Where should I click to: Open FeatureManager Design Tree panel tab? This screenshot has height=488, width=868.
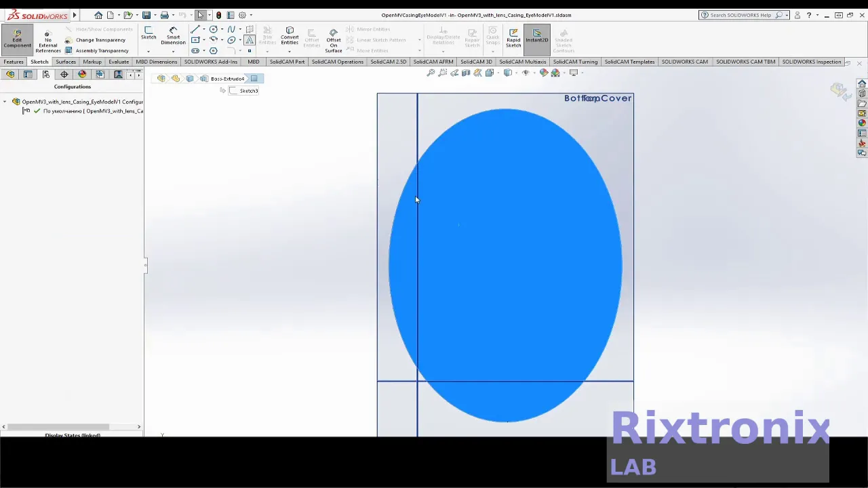tap(10, 75)
